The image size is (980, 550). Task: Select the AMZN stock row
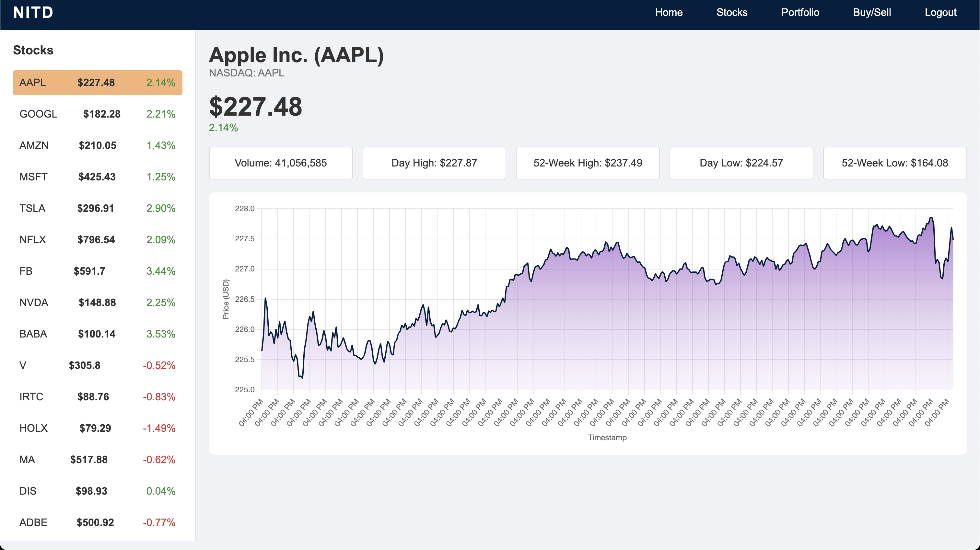[98, 146]
